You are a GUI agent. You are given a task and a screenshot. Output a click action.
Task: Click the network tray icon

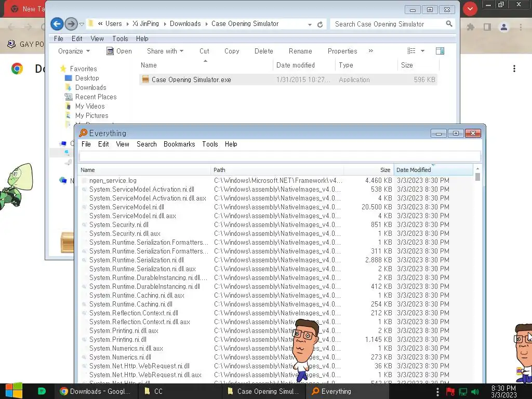pos(463,392)
